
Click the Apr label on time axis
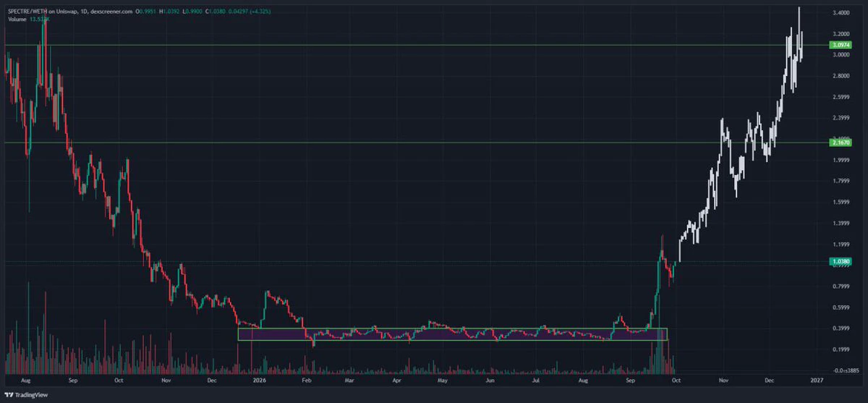tap(397, 379)
